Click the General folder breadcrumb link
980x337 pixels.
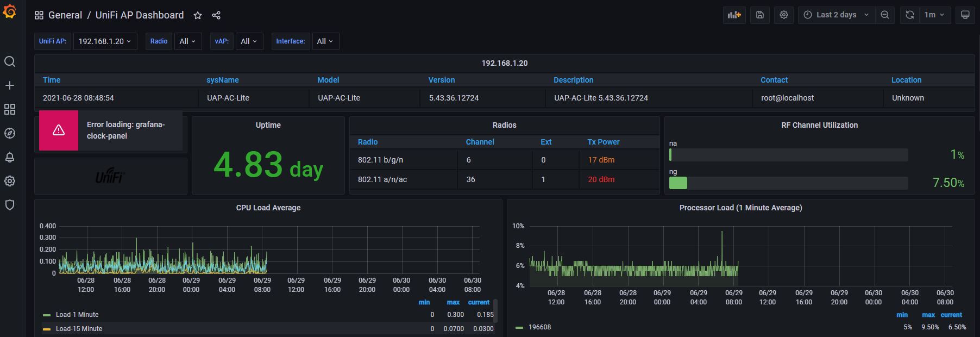click(65, 15)
